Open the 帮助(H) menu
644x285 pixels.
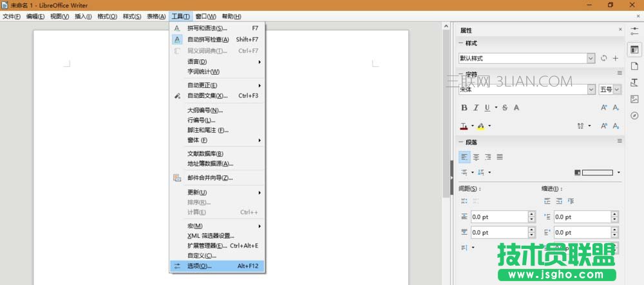231,17
